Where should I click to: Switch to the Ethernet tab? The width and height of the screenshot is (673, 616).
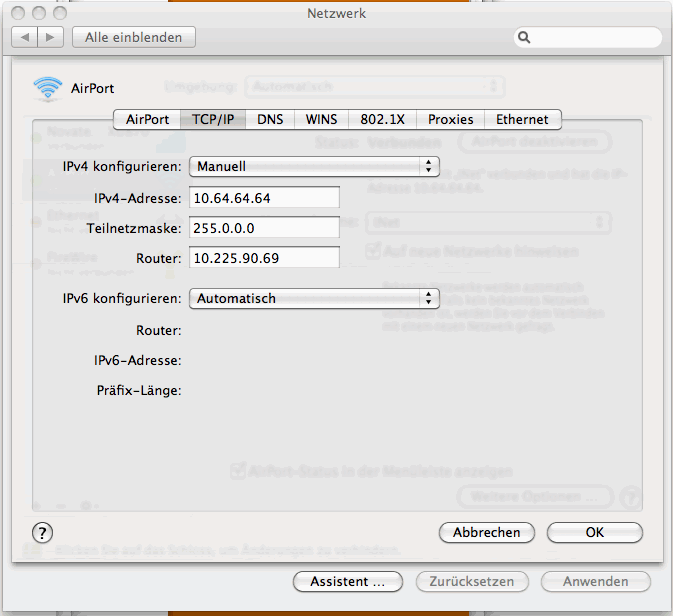point(522,119)
